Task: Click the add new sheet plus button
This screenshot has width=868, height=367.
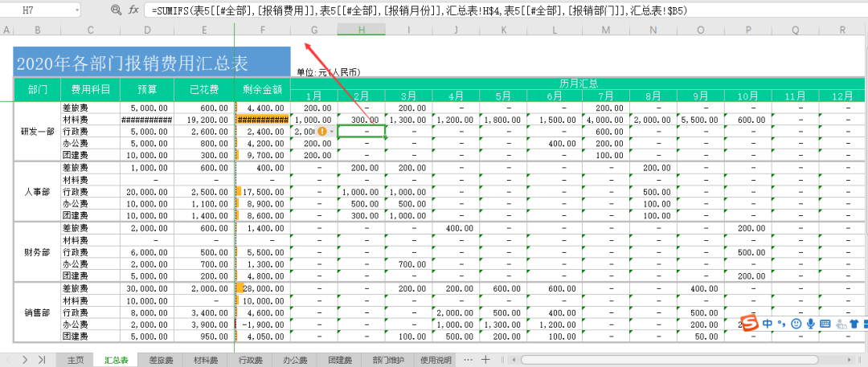Action: click(x=485, y=359)
